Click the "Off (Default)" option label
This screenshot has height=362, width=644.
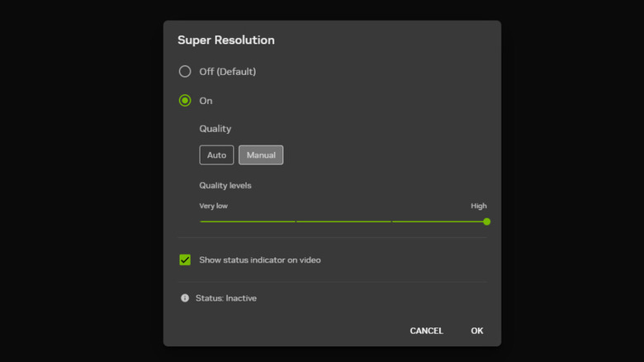(228, 72)
